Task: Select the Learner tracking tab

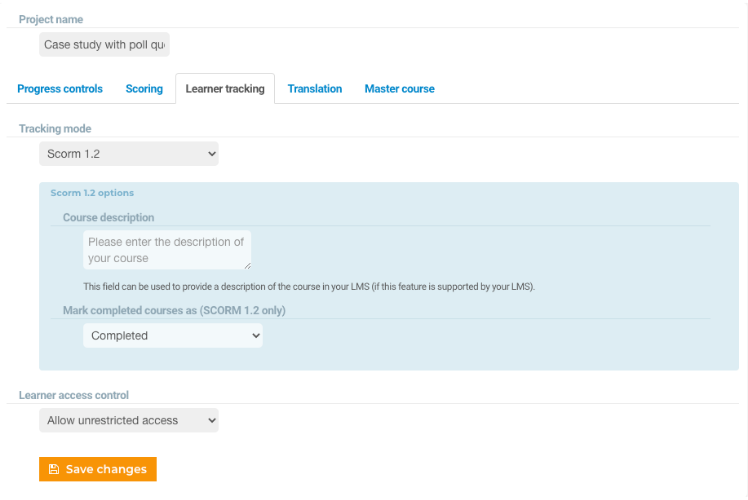Action: pyautogui.click(x=225, y=89)
